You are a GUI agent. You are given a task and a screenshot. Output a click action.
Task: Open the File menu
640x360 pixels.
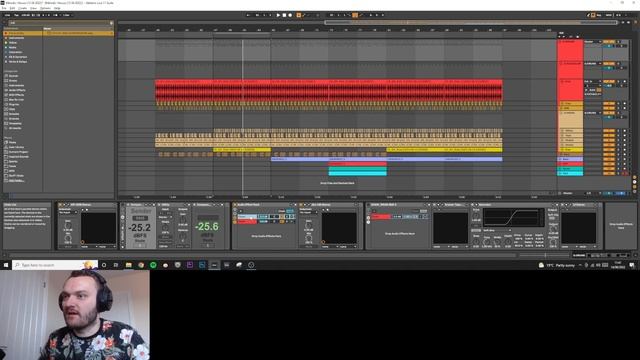[x=4, y=8]
